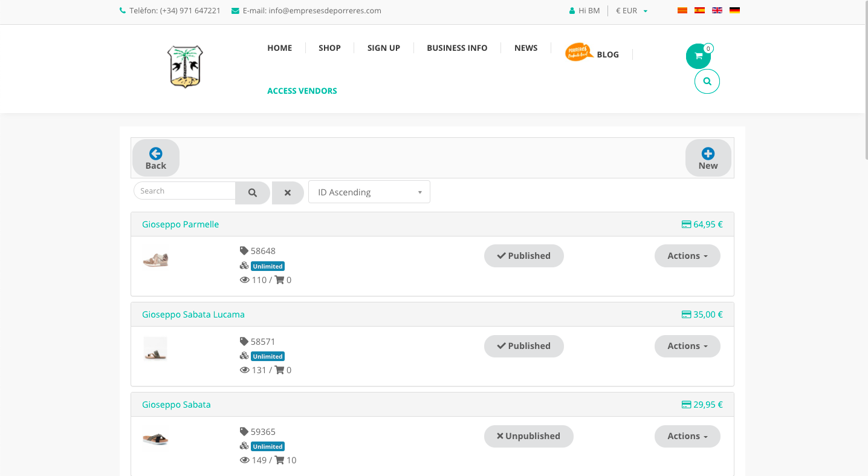Viewport: 868px width, 476px height.
Task: Click the card icon beside 64,95 €
Action: point(686,224)
